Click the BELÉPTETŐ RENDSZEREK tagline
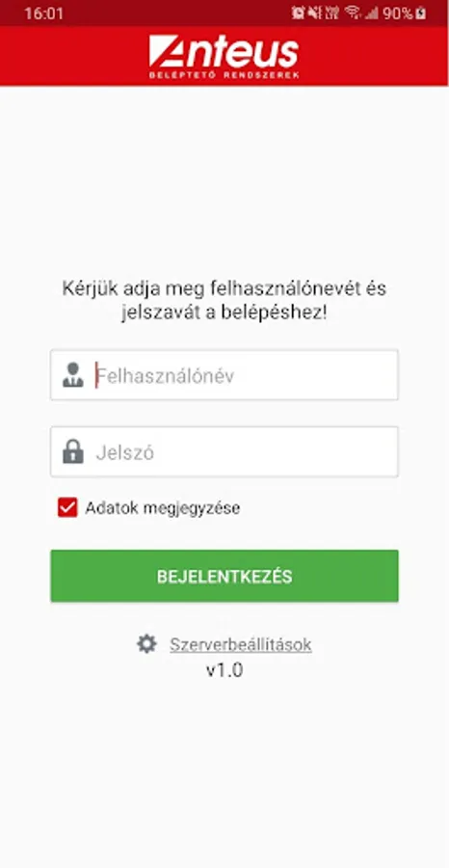Screen dimensions: 449x868 click(x=224, y=74)
